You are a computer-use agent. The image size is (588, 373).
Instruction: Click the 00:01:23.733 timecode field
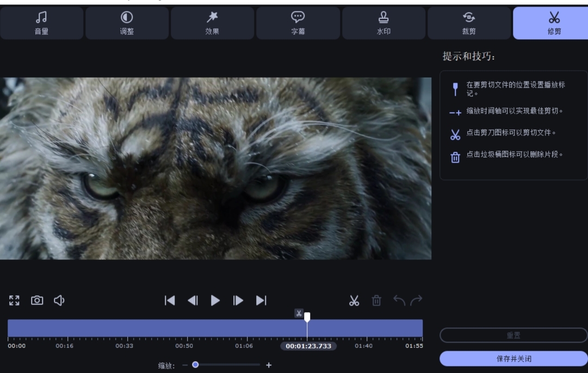point(308,346)
